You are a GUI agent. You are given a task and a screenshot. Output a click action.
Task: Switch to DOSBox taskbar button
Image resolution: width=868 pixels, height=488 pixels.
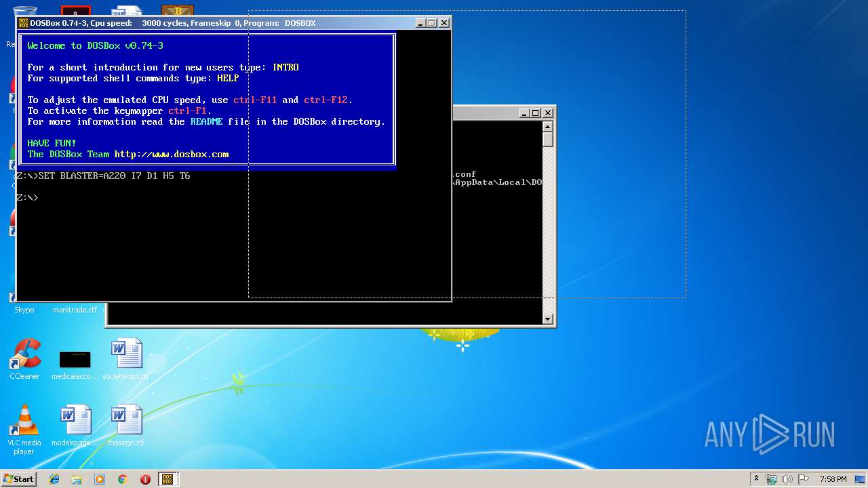(x=167, y=479)
